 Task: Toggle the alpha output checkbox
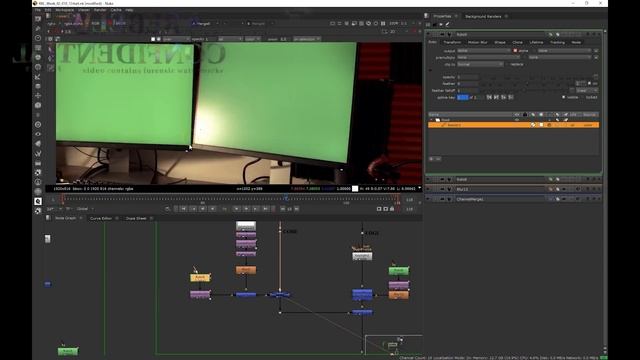click(x=515, y=51)
